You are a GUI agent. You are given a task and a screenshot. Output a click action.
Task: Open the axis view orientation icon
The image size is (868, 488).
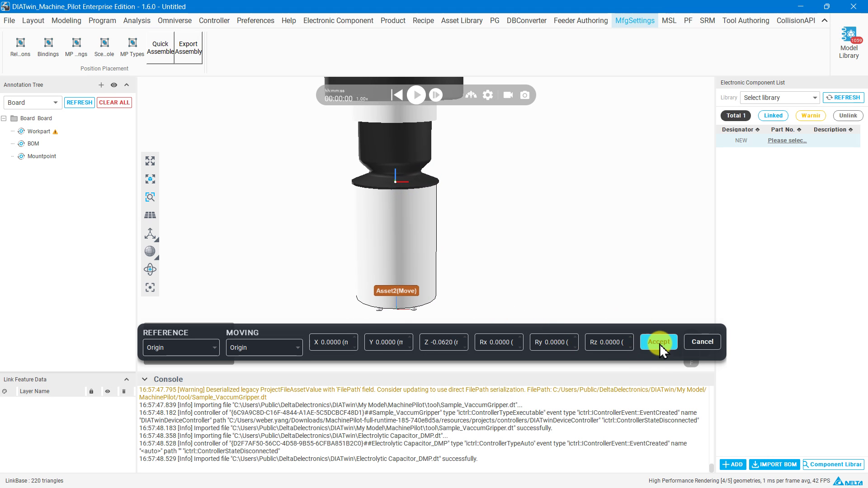point(150,233)
